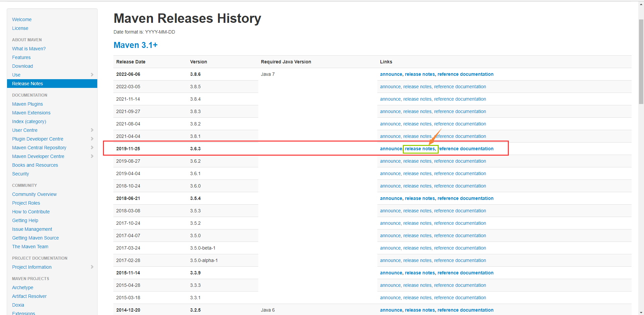The width and height of the screenshot is (644, 315).
Task: Open announce link for version 3.8.4
Action: [390, 99]
